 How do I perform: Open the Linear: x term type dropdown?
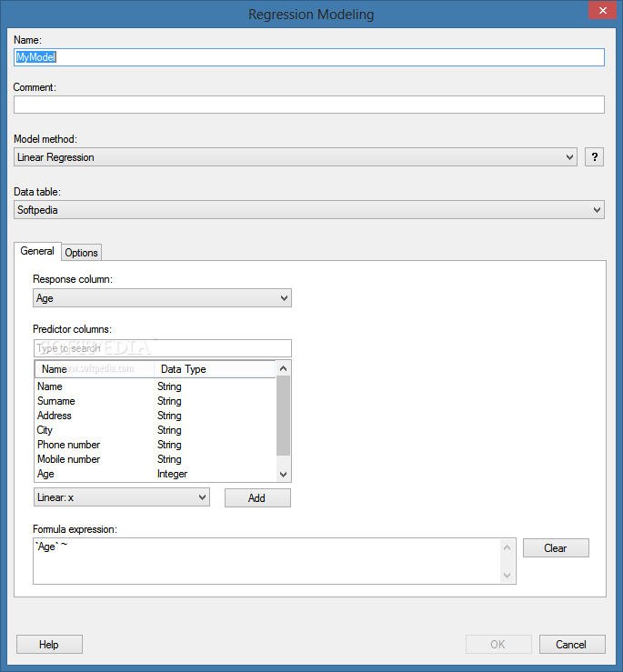pyautogui.click(x=122, y=497)
